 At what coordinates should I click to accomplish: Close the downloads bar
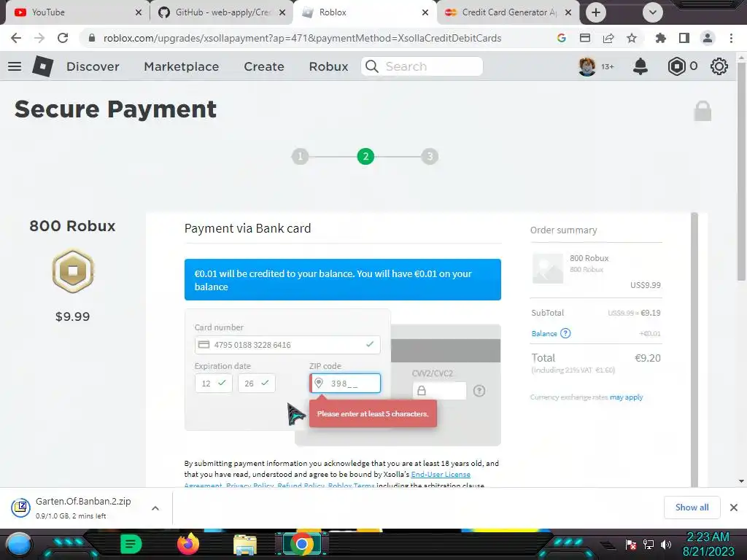click(x=734, y=507)
